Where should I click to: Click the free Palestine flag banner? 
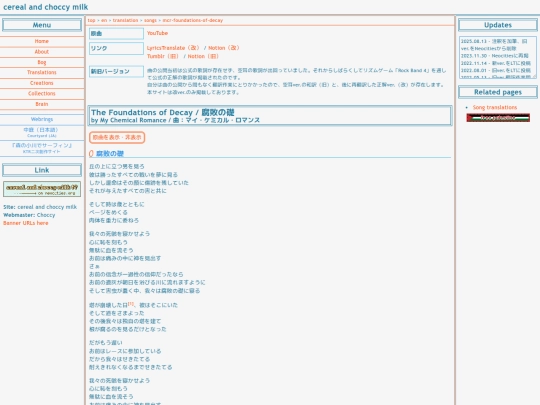[x=498, y=118]
